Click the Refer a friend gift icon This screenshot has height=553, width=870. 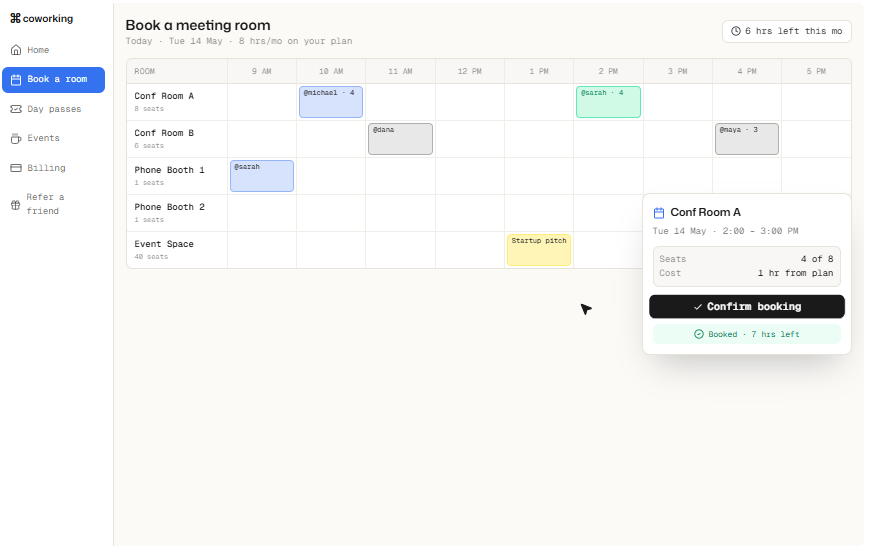tap(16, 205)
